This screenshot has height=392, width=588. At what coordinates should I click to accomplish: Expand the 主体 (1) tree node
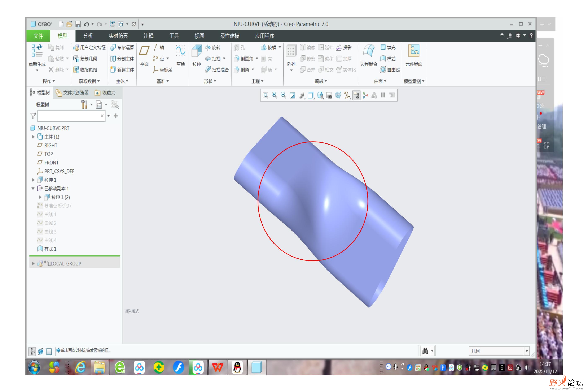[x=33, y=137]
